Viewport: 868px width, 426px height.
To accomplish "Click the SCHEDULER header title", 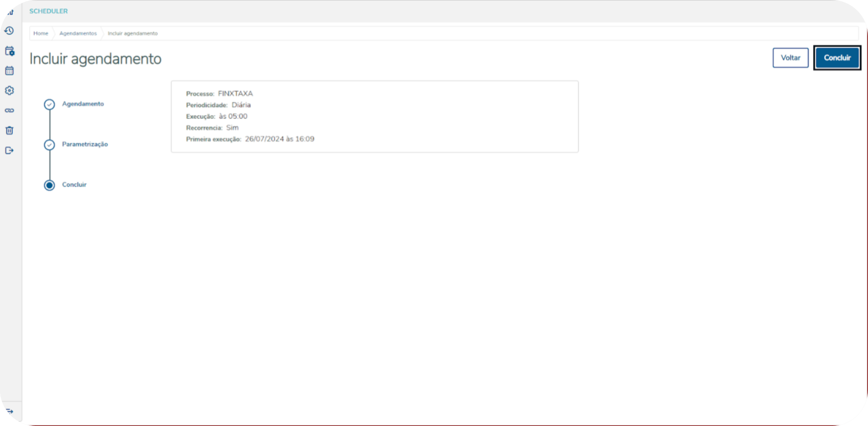I will [x=48, y=11].
